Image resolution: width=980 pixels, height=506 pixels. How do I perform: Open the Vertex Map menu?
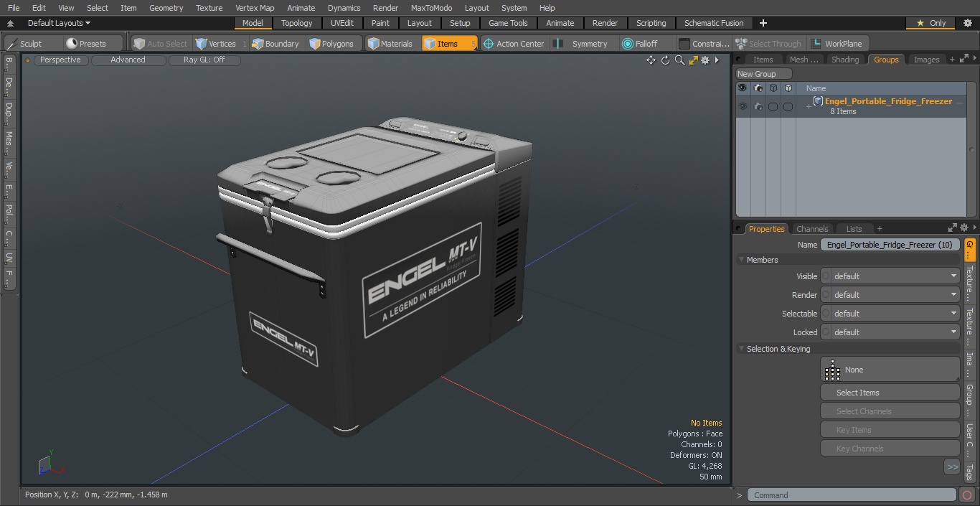(x=255, y=8)
